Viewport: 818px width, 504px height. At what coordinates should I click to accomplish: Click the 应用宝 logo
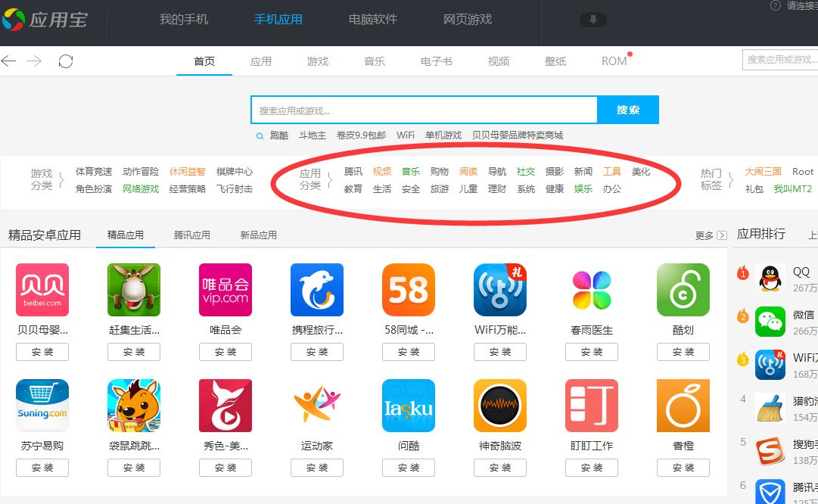click(45, 20)
